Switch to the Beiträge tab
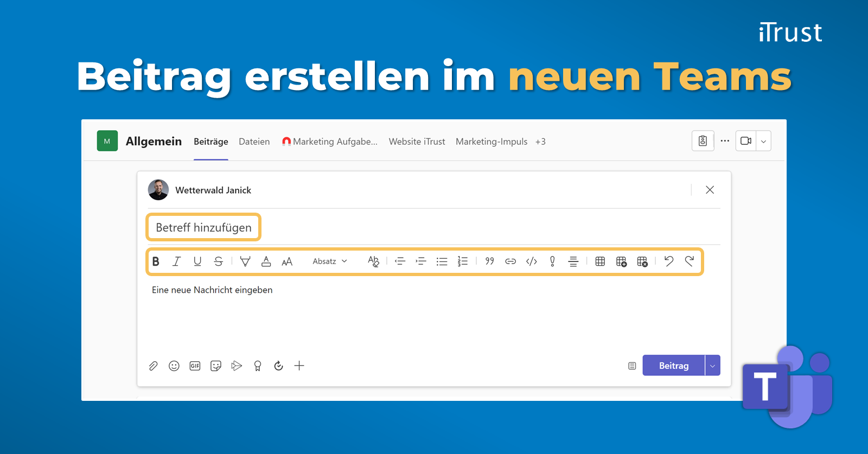The width and height of the screenshot is (868, 454). 211,142
